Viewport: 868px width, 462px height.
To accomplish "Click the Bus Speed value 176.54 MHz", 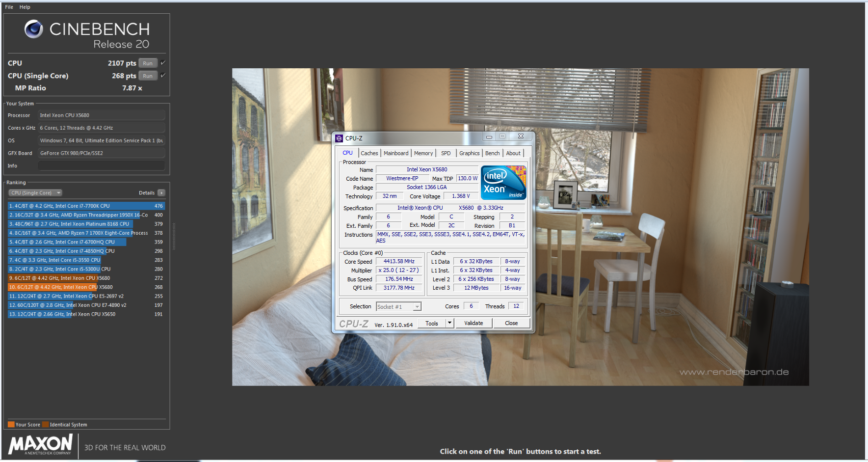I will point(399,279).
